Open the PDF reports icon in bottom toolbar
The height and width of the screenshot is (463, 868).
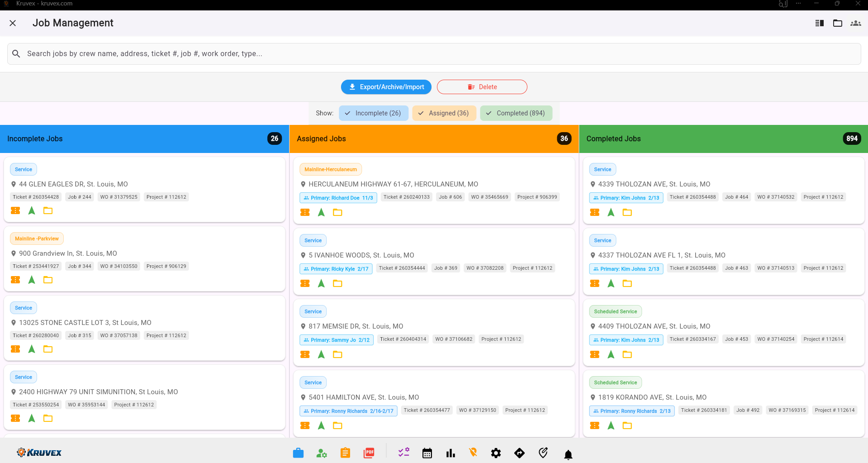[x=369, y=453]
